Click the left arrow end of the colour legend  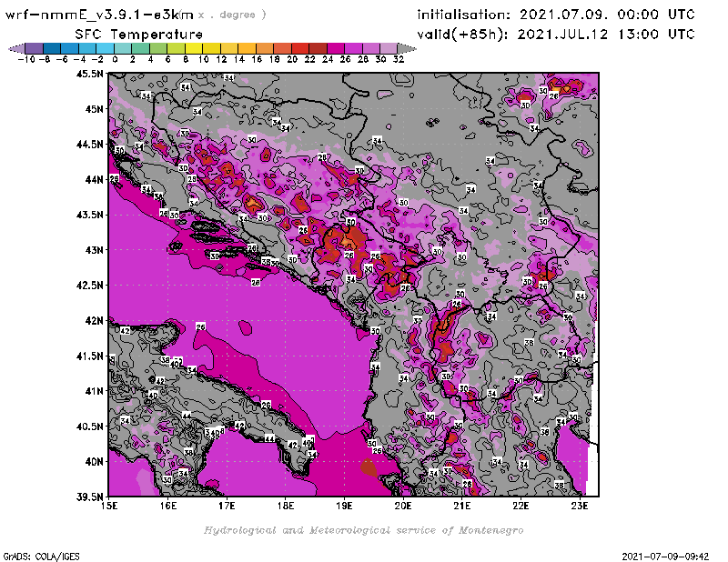point(16,48)
